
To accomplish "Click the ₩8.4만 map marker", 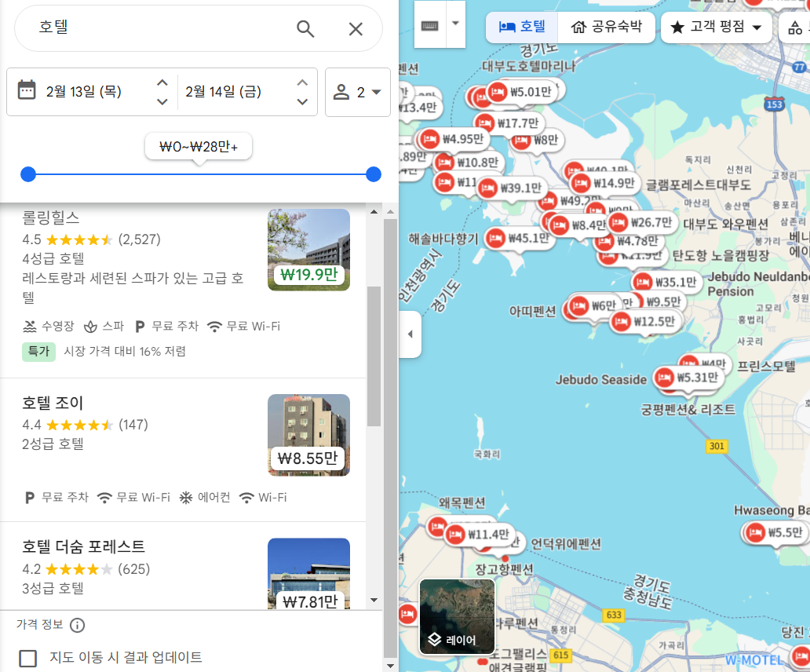I will pyautogui.click(x=578, y=225).
